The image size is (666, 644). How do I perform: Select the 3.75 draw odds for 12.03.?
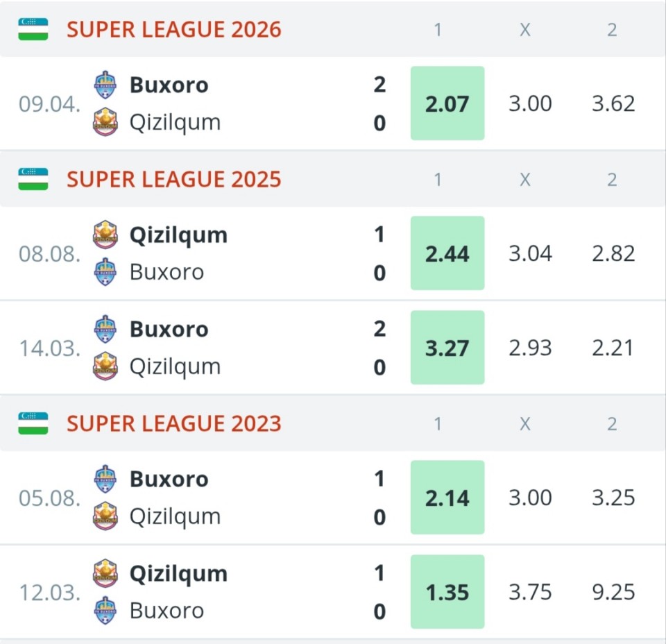pos(530,592)
